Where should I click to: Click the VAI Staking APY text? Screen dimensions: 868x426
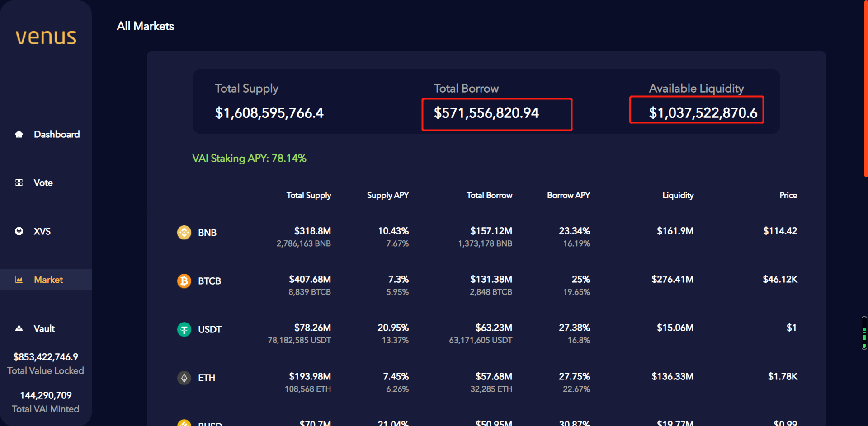pyautogui.click(x=249, y=159)
